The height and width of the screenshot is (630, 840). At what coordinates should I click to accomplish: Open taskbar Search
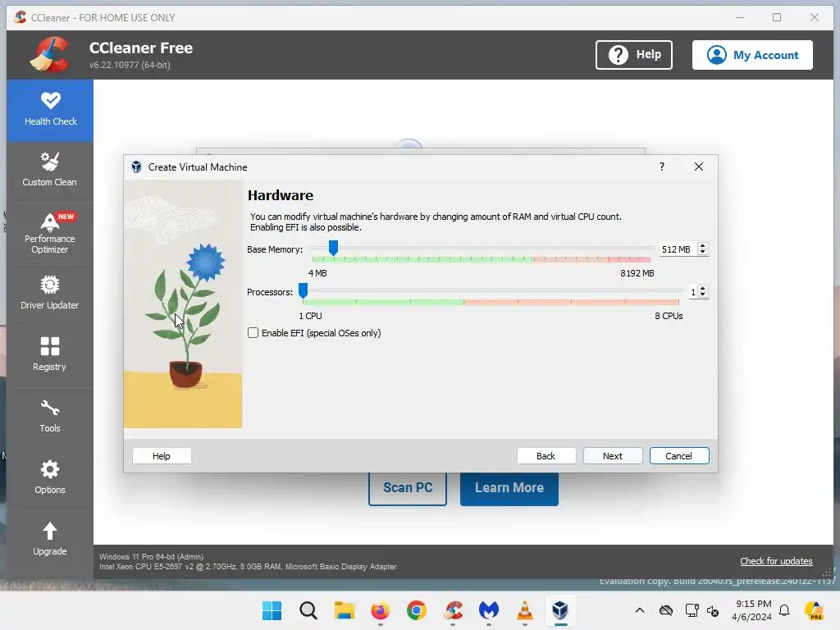[x=308, y=610]
